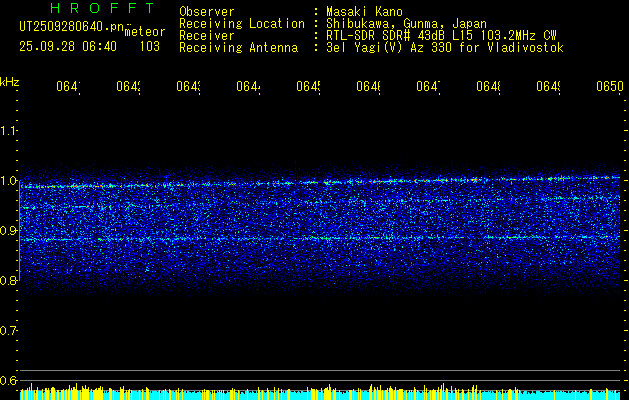629x400 pixels.
Task: Click the "Observer" label
Action: coord(207,12)
